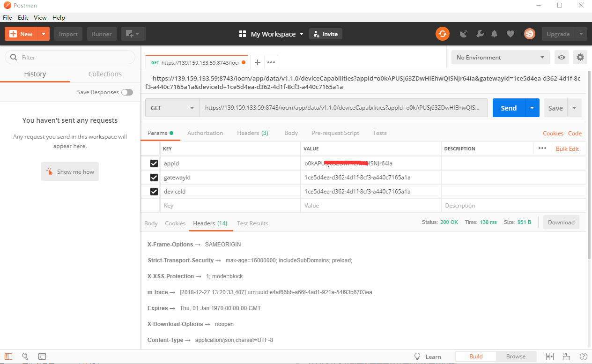Click the sidebar filter search icon

(x=13, y=57)
